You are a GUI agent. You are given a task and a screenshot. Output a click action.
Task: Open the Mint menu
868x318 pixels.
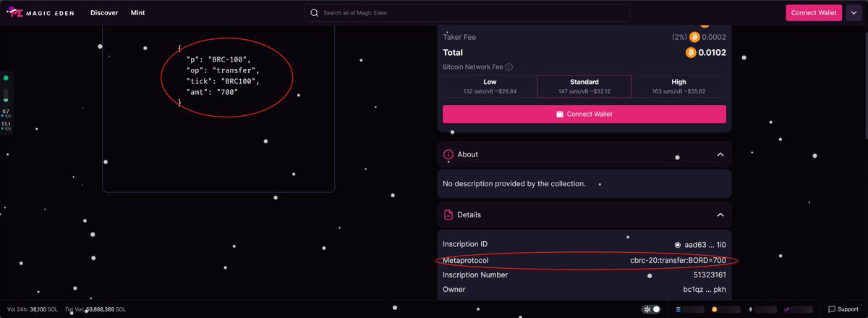pos(137,13)
